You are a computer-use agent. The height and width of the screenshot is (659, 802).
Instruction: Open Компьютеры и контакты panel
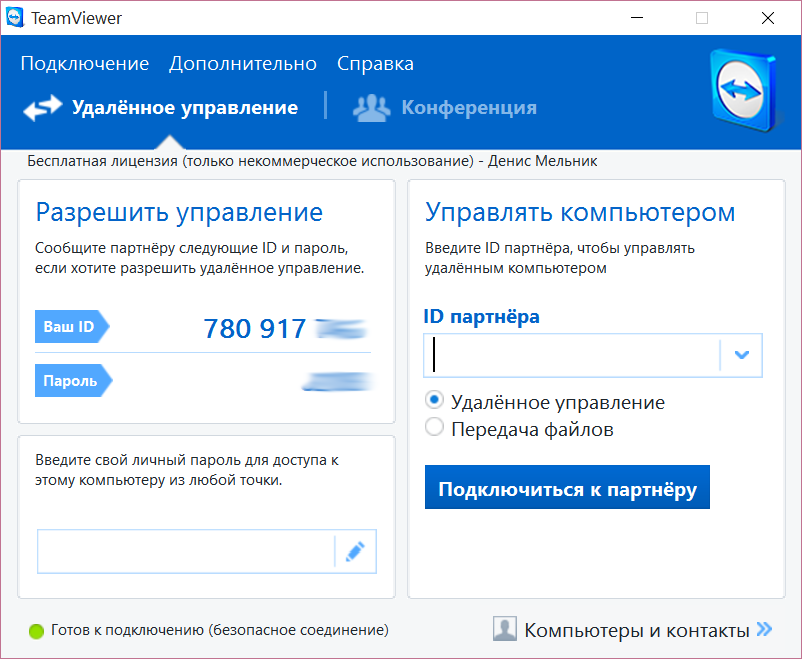[x=633, y=630]
